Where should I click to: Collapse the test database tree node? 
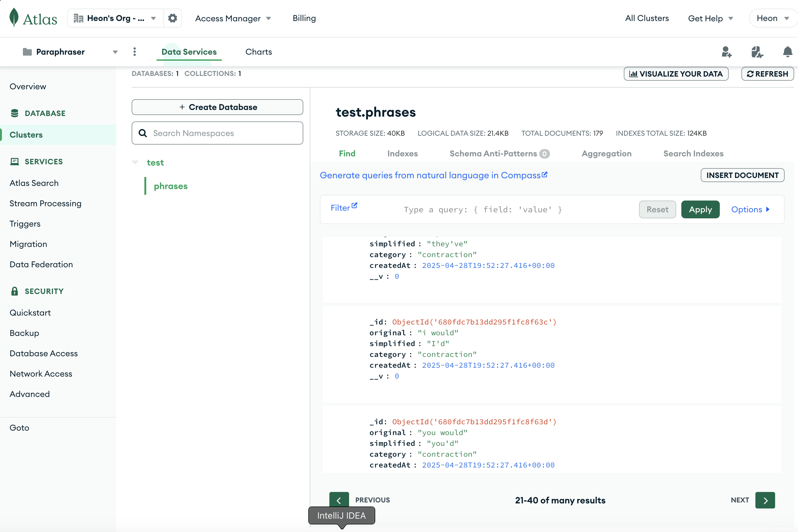click(135, 162)
